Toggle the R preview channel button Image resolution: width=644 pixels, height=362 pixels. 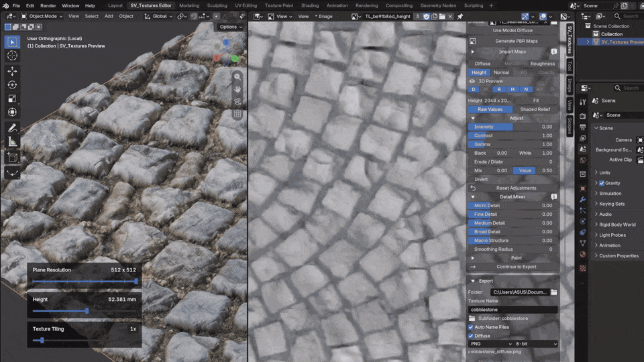[499, 89]
